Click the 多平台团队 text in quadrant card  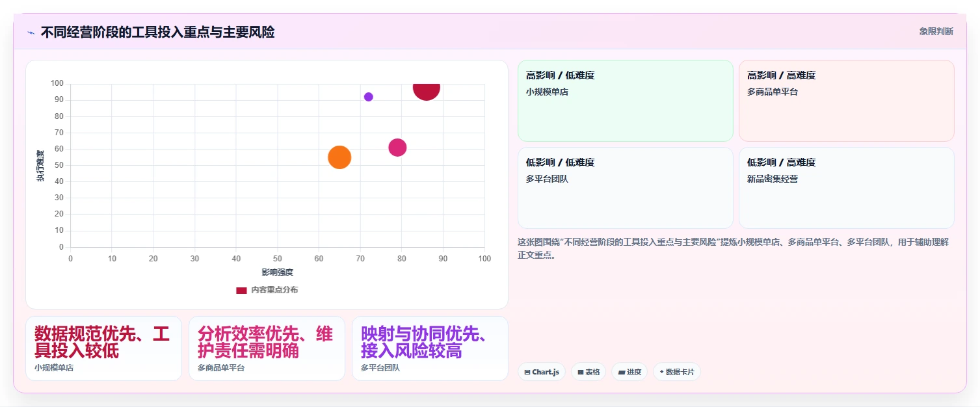(547, 179)
